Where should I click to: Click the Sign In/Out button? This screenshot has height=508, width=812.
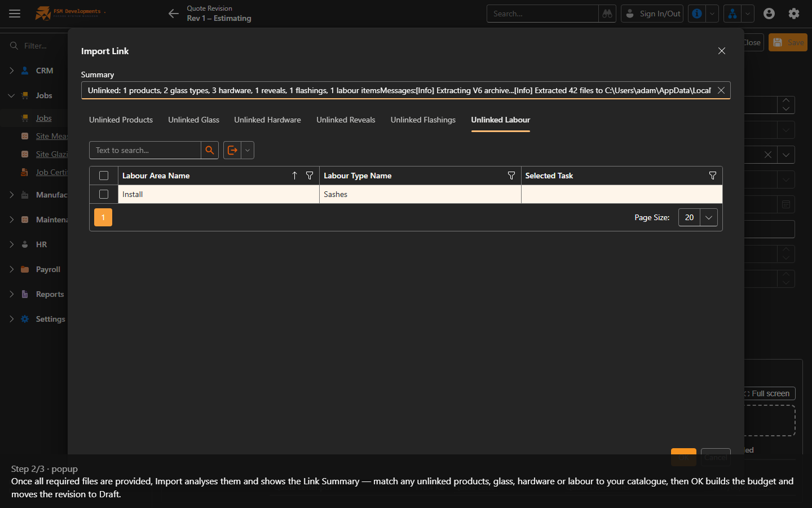[652, 14]
